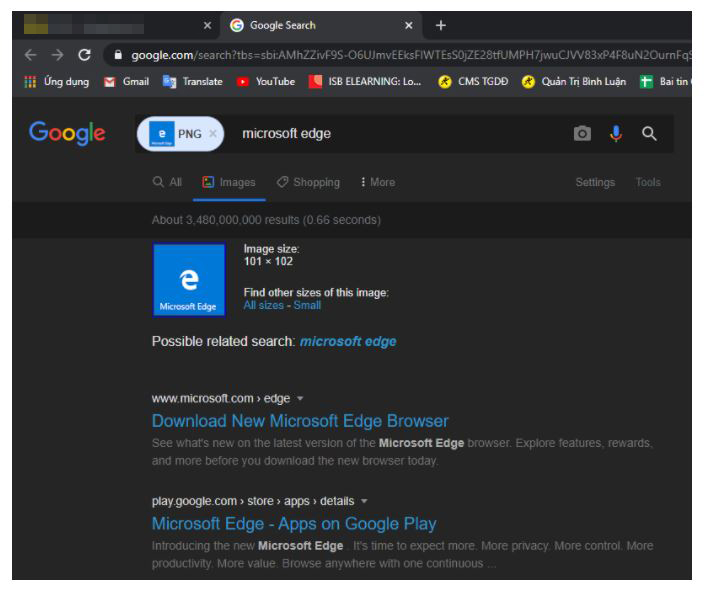This screenshot has height=592, width=705.
Task: Click the microphone voice search icon
Action: coord(616,134)
